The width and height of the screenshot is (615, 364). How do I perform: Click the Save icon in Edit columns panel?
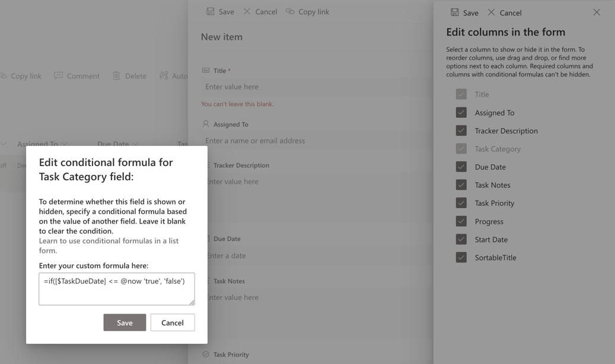455,12
